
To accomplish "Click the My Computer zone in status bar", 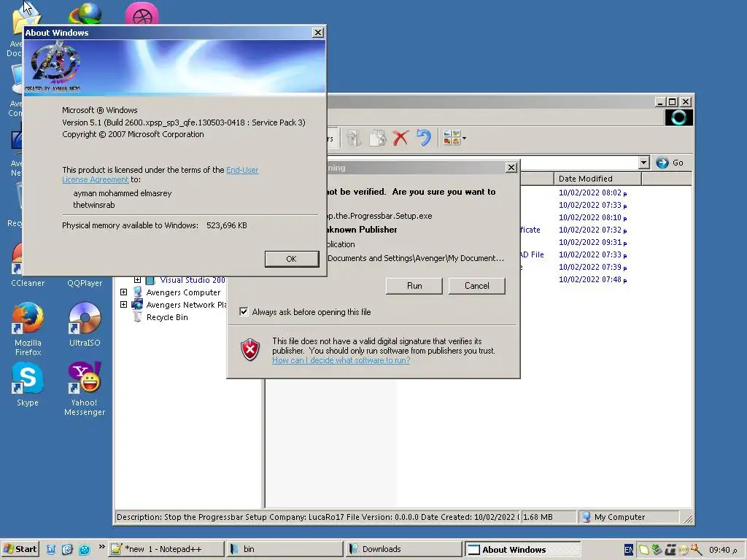I will click(x=628, y=517).
